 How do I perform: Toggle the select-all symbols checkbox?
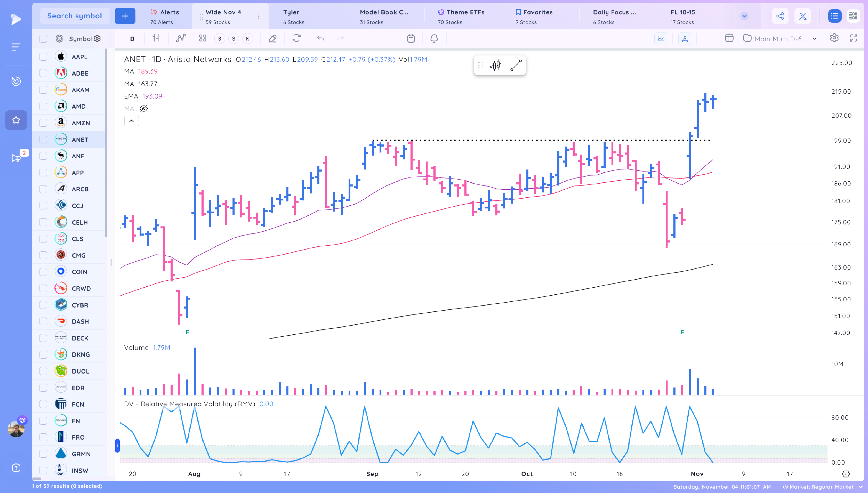click(43, 39)
